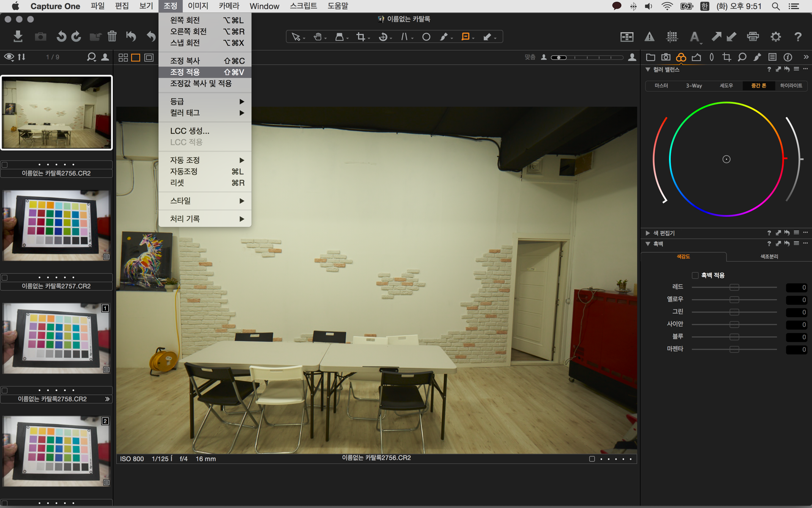Click the trash delete icon
Image resolution: width=812 pixels, height=508 pixels.
pos(112,36)
